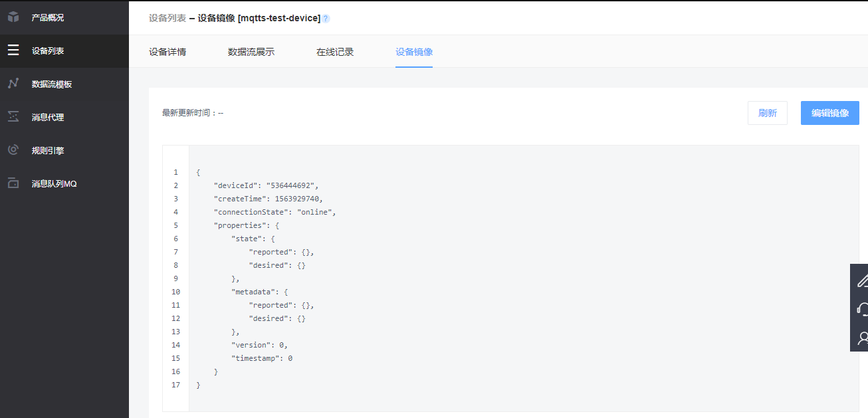Click the user profile icon at right edge

click(863, 338)
